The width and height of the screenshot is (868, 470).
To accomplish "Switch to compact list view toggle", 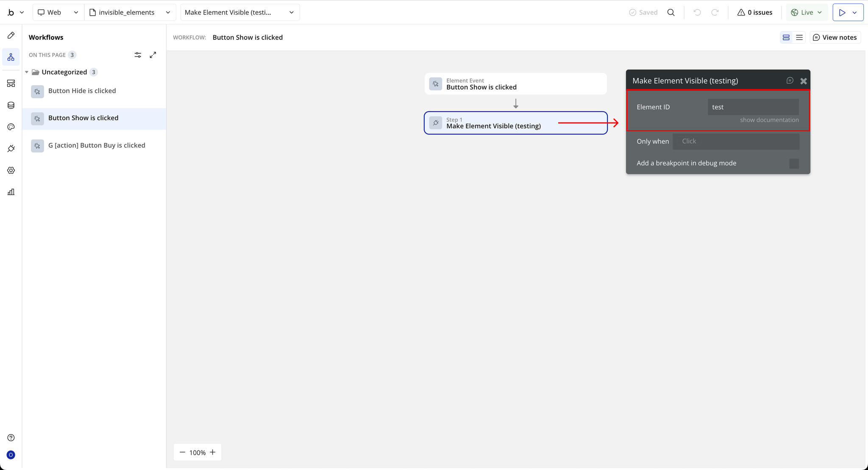I will (799, 37).
